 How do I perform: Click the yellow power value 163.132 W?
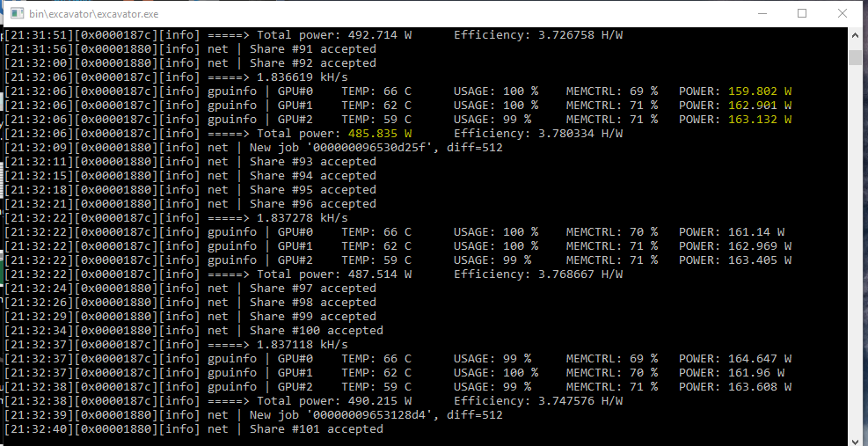[760, 119]
